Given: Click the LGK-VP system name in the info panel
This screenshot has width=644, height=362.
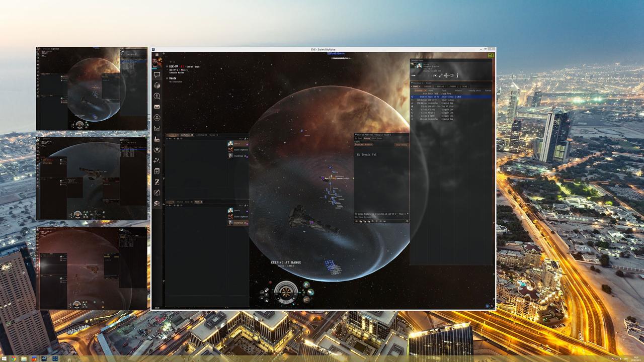Looking at the screenshot, I should point(175,66).
